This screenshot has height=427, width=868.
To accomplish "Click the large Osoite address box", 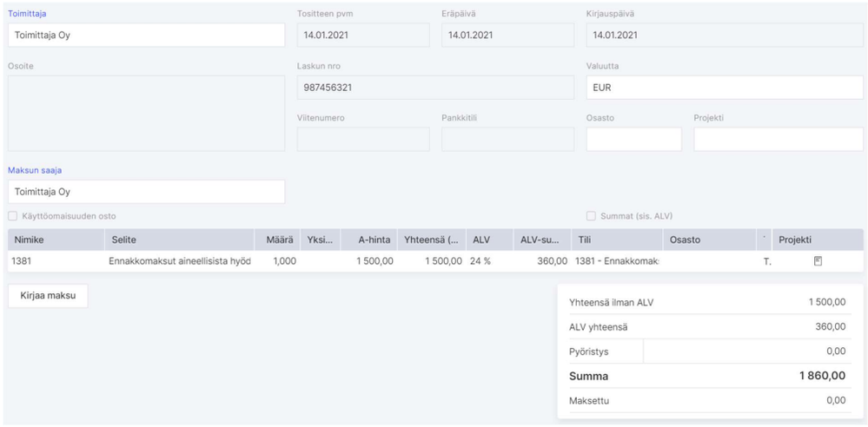I will [x=146, y=114].
